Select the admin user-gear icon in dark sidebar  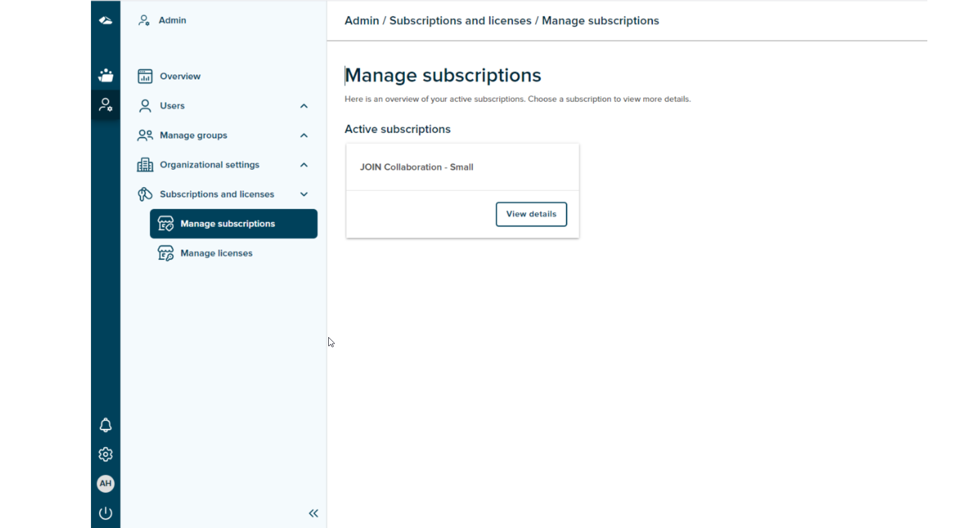tap(105, 105)
